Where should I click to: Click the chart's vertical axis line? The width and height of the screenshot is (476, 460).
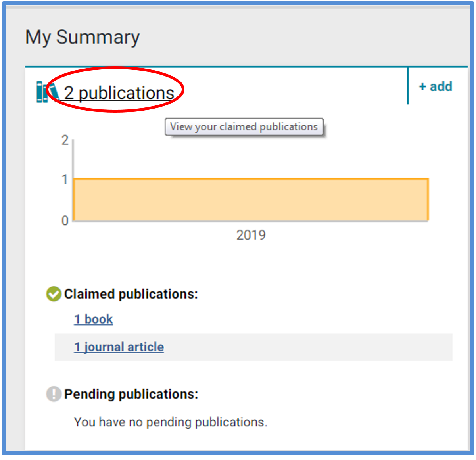[73, 159]
